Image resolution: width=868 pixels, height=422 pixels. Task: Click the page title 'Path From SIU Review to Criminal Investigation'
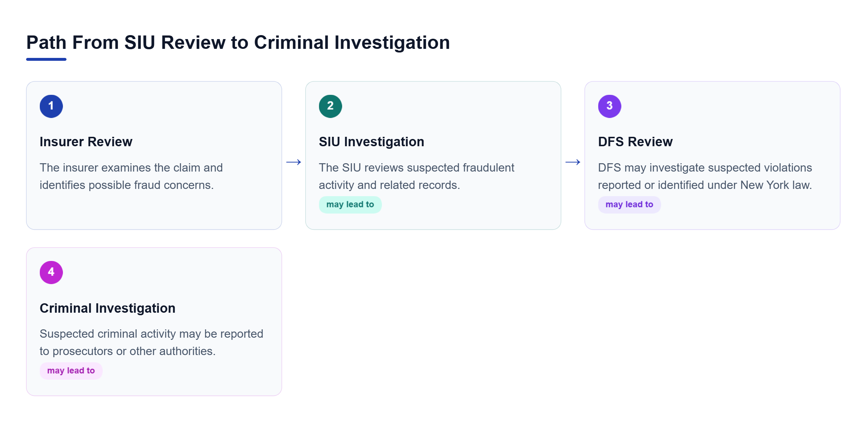point(238,42)
